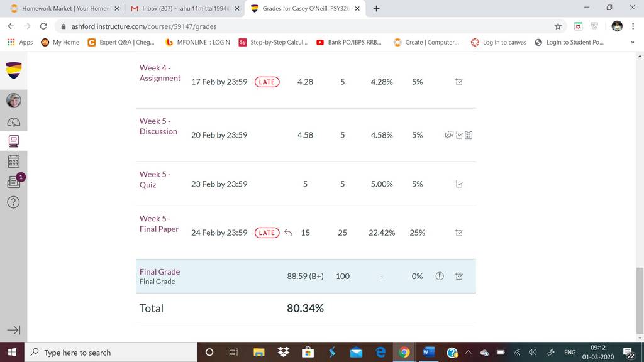Click the Account avatar in sidebar
This screenshot has height=362, width=644.
(14, 100)
